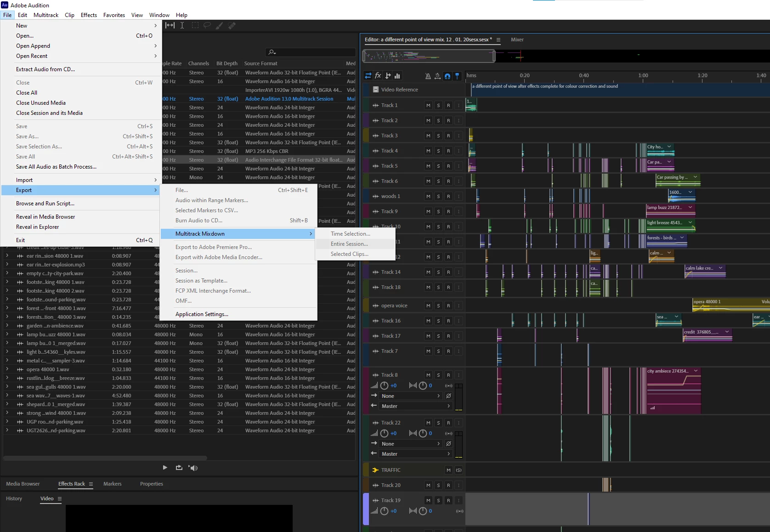The height and width of the screenshot is (532, 770).
Task: Expand the UGP parking.wav file row
Action: coord(7,422)
